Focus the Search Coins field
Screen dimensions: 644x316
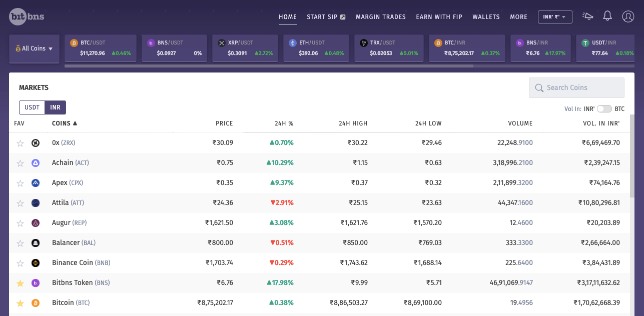576,88
